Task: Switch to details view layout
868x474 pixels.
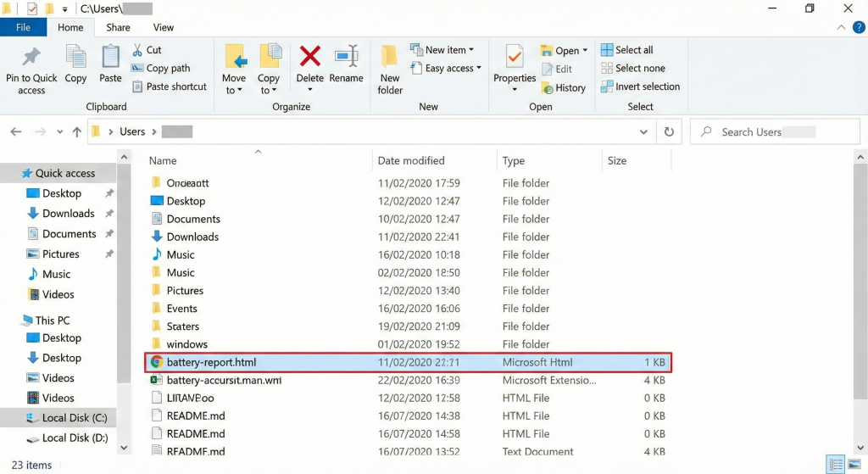Action: pos(836,465)
